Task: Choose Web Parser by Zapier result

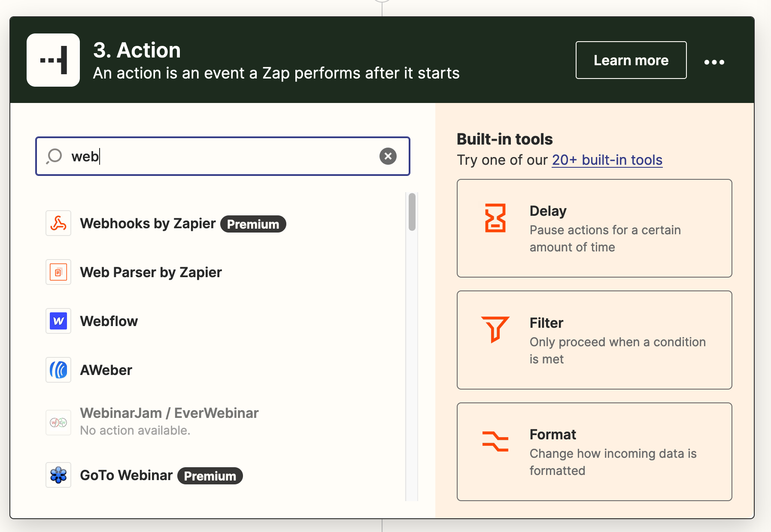Action: pyautogui.click(x=151, y=272)
